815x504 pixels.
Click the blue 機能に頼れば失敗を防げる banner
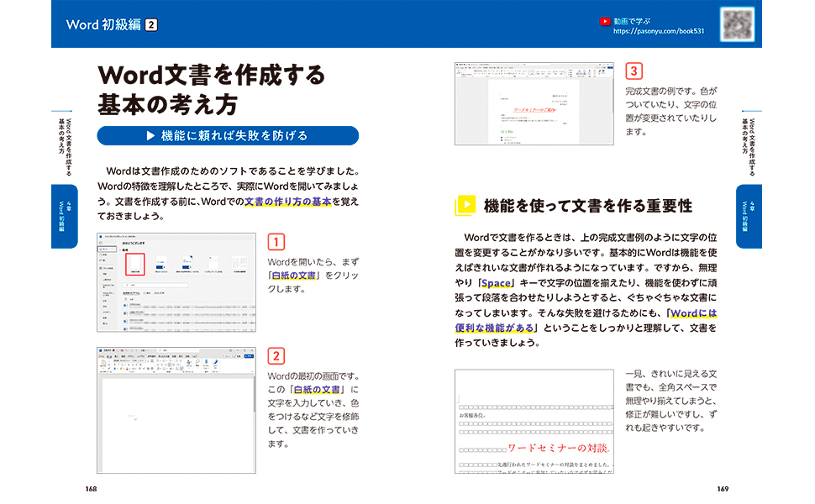[228, 135]
